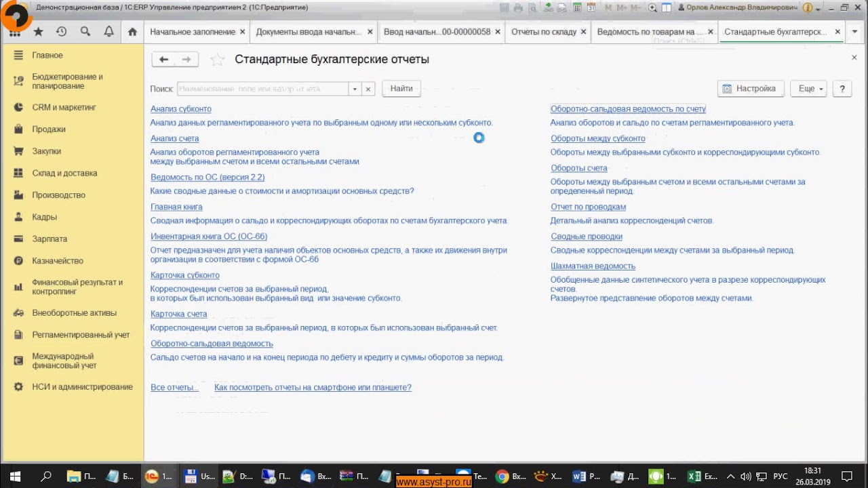The width and height of the screenshot is (868, 488).
Task: Expand the Еще menu button
Action: 808,89
